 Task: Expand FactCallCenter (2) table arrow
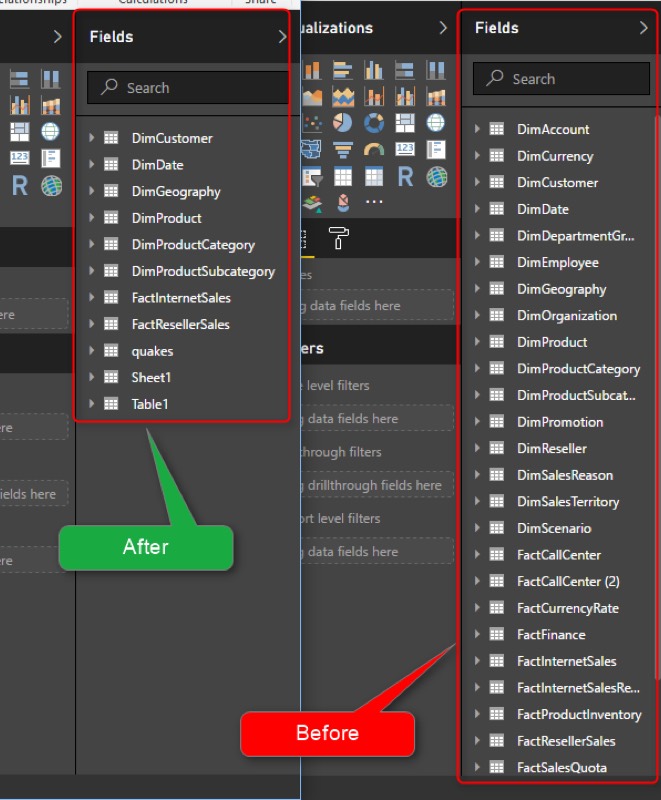pos(477,581)
